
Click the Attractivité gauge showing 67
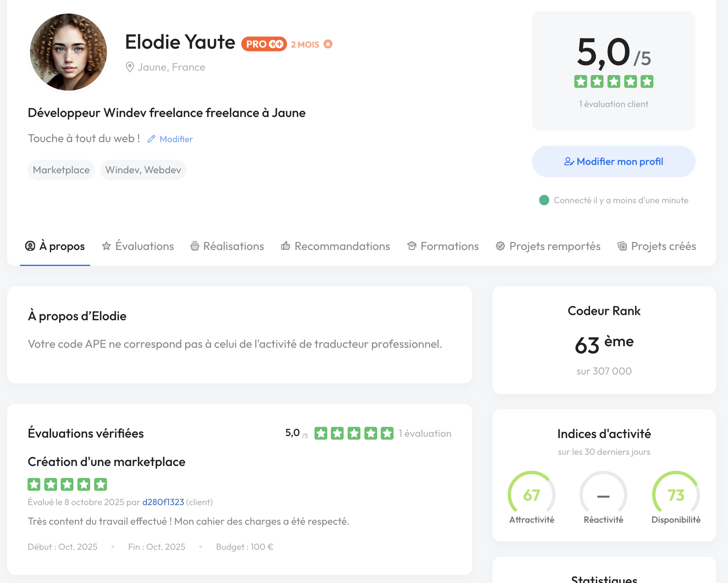click(532, 495)
